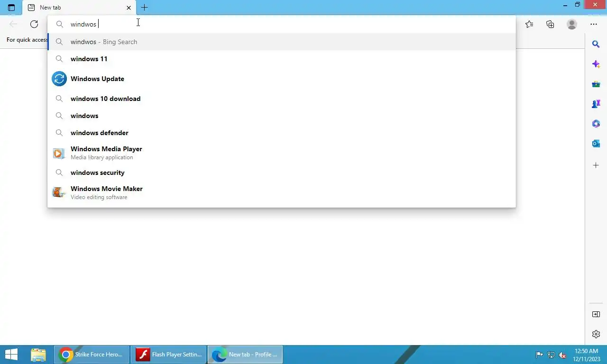
Task: Switch to Edge New tab taskbar button
Action: coord(245,355)
